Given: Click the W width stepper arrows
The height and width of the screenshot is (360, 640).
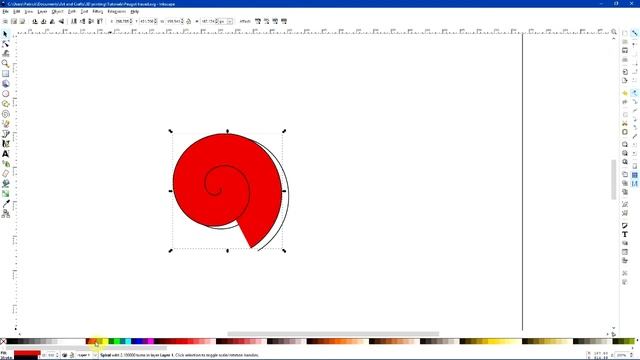Looking at the screenshot, I should click(x=182, y=21).
